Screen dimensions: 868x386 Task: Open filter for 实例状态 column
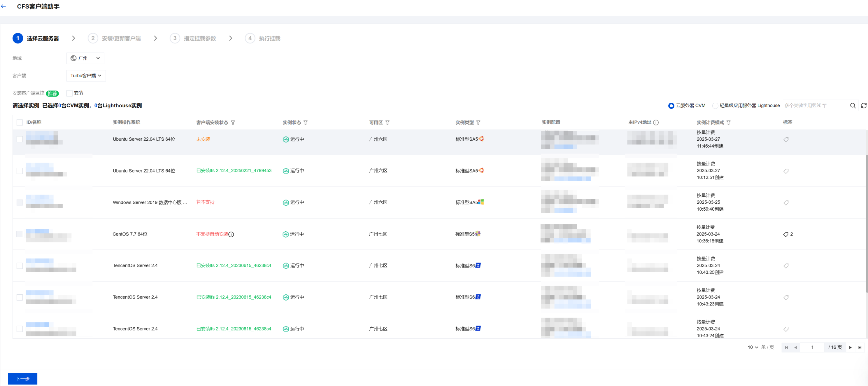(305, 123)
